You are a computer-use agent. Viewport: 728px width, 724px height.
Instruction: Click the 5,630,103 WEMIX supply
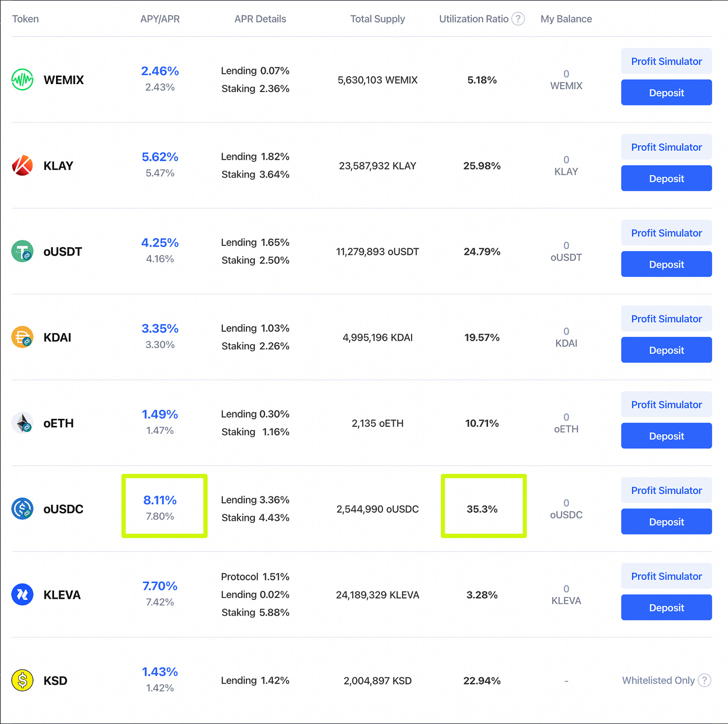377,80
